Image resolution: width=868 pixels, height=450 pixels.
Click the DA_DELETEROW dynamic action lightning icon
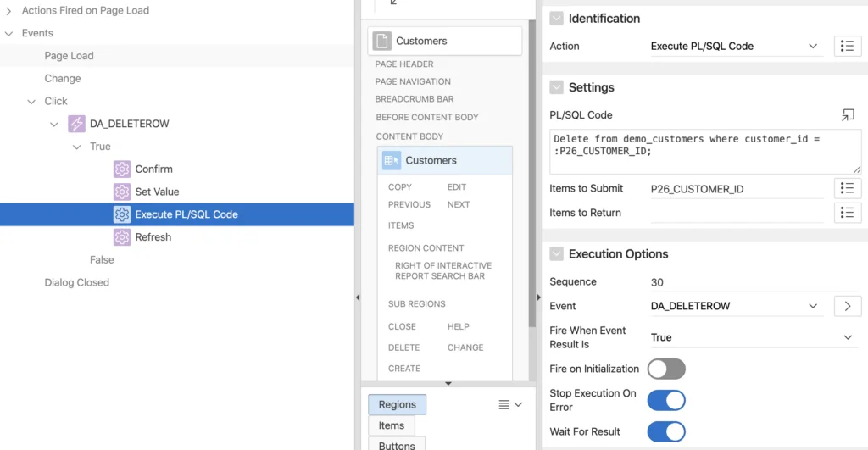tap(76, 124)
